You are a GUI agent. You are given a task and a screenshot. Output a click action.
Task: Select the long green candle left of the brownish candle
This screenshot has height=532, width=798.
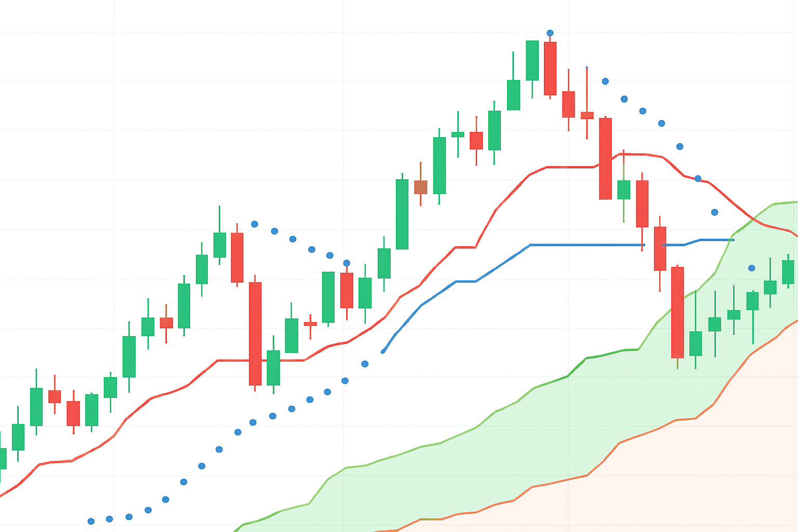[402, 214]
